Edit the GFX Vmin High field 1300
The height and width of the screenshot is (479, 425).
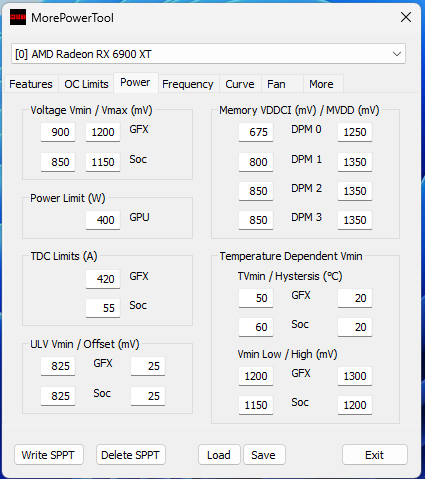[x=355, y=376]
